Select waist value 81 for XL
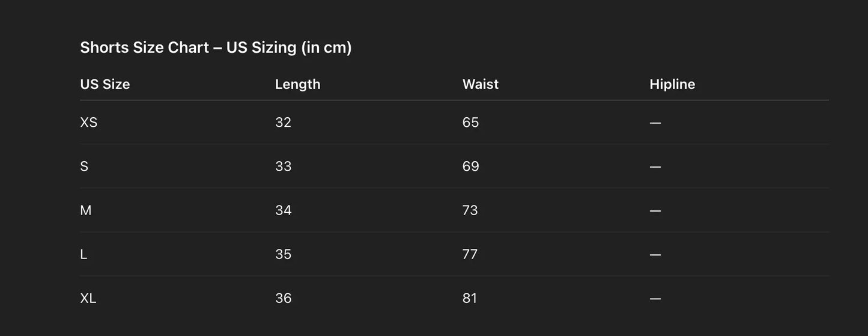Viewport: 868px width, 336px height. click(x=470, y=298)
